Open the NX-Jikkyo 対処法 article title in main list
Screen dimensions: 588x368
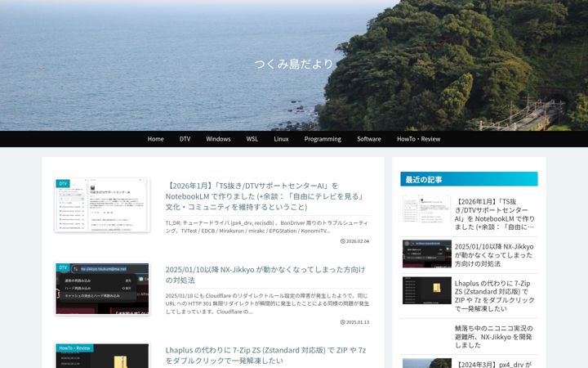click(265, 275)
